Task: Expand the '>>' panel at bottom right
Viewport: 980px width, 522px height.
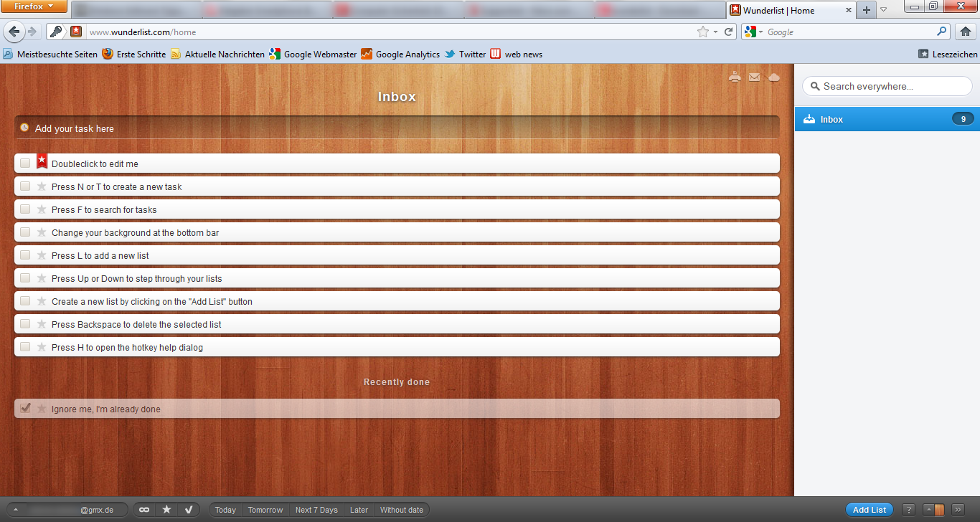Action: 958,509
